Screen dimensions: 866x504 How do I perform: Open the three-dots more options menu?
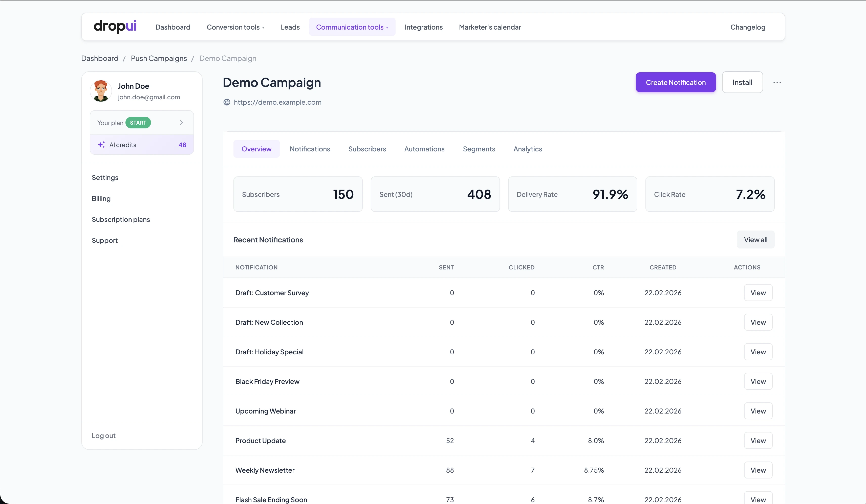pos(777,82)
